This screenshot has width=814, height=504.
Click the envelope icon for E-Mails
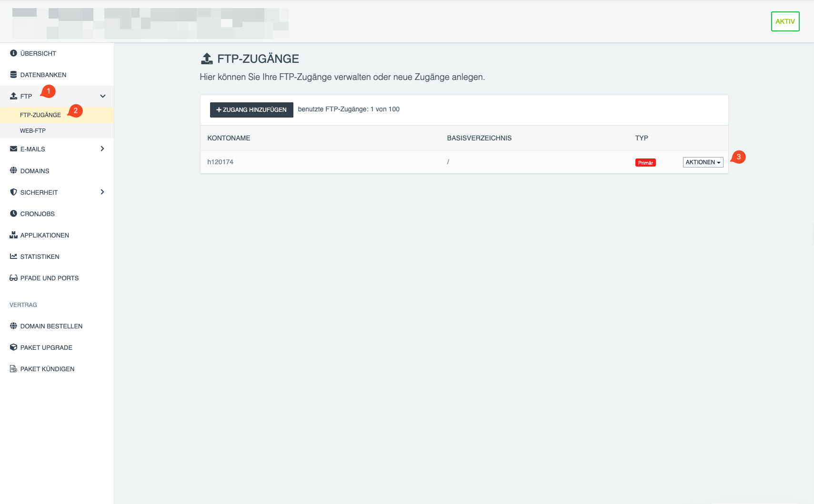point(13,149)
